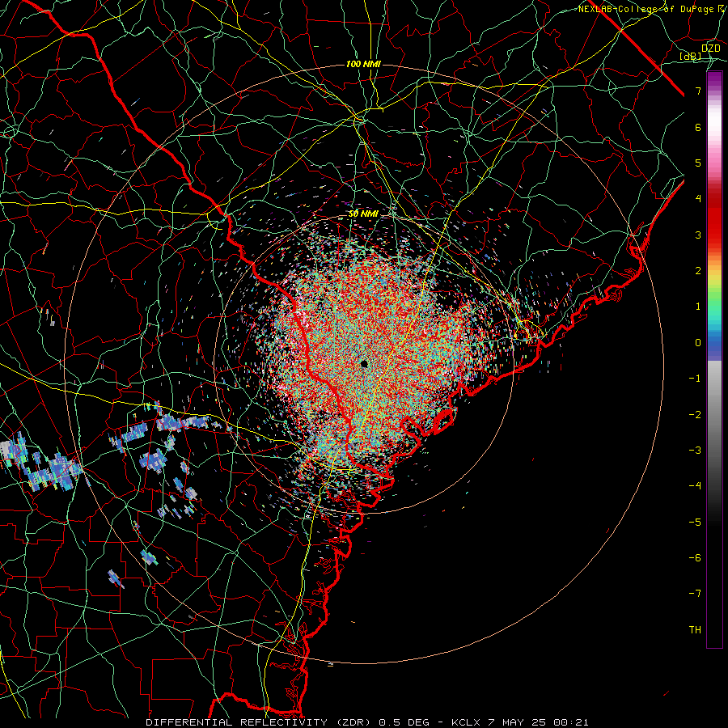This screenshot has width=728, height=728.
Task: Click the 7 MAY 25 00:21 timestamp
Action: [x=538, y=722]
